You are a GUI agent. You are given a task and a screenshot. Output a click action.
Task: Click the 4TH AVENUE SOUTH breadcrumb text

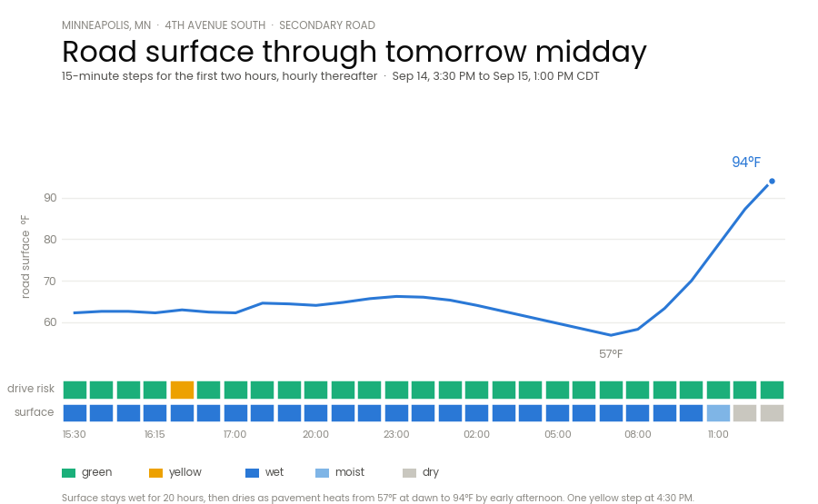coord(214,25)
